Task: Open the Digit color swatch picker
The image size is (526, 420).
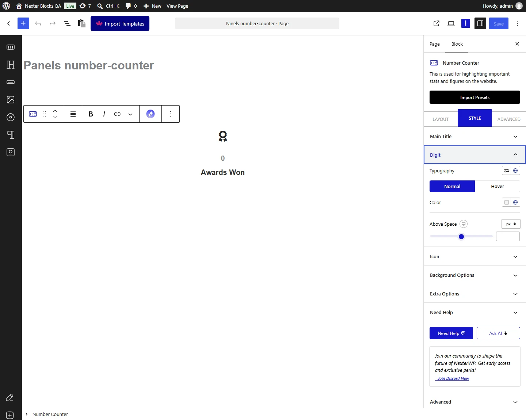Action: (x=507, y=202)
